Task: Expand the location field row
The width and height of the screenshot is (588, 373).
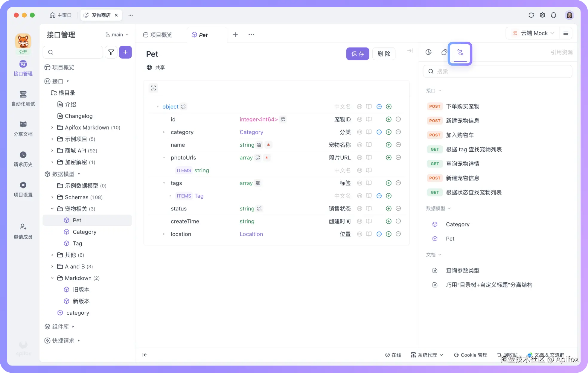Action: (163, 234)
